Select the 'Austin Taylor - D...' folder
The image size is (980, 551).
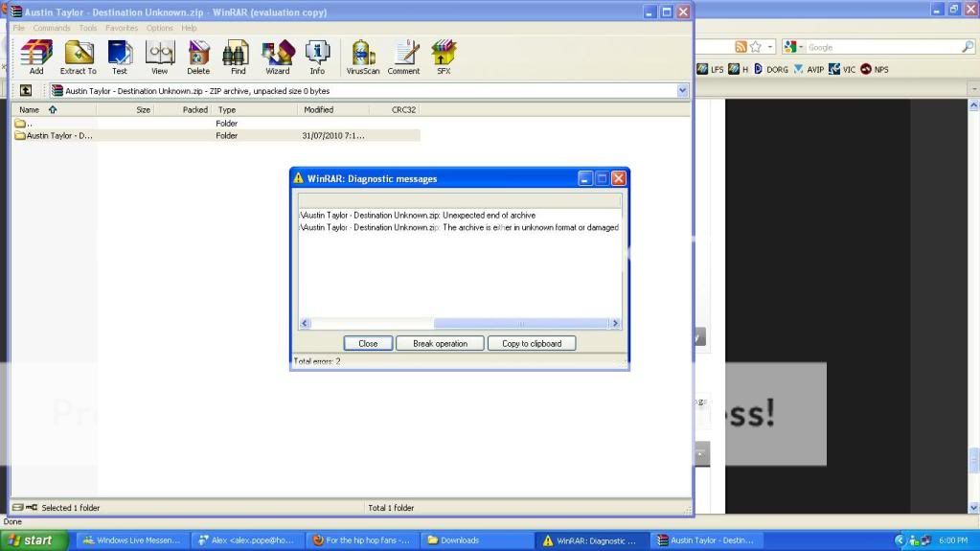216,136
